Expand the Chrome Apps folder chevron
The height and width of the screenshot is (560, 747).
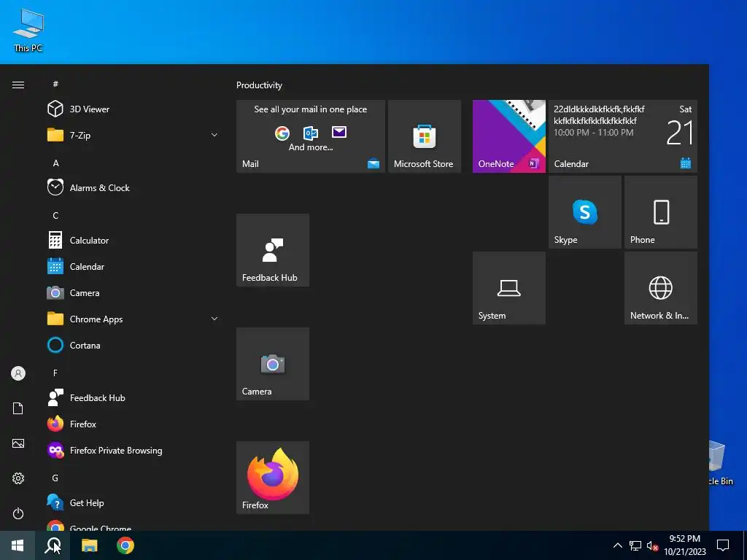pyautogui.click(x=214, y=319)
